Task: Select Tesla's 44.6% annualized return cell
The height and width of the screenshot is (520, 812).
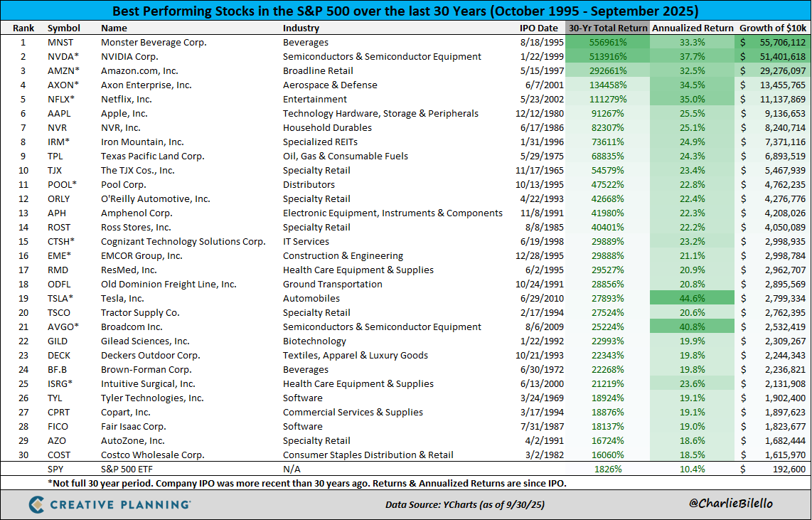Action: pyautogui.click(x=692, y=298)
